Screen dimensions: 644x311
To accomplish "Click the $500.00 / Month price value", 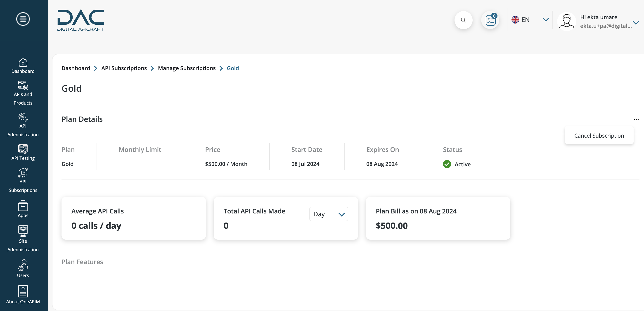I will 226,164.
